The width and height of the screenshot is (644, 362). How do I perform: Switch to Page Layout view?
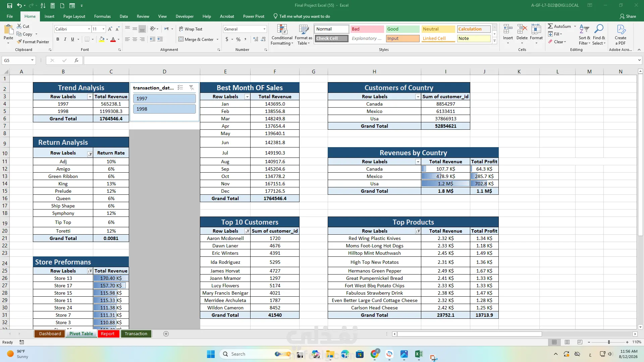567,342
